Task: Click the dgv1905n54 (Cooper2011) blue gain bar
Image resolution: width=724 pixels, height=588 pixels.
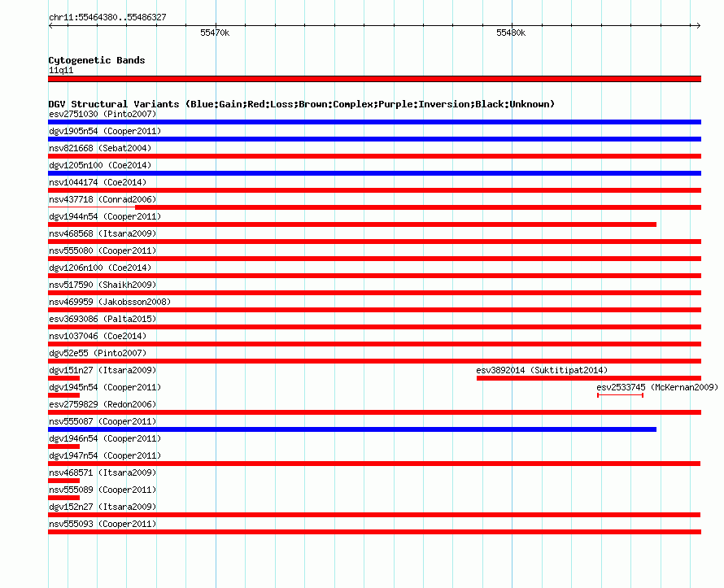Action: coord(374,139)
